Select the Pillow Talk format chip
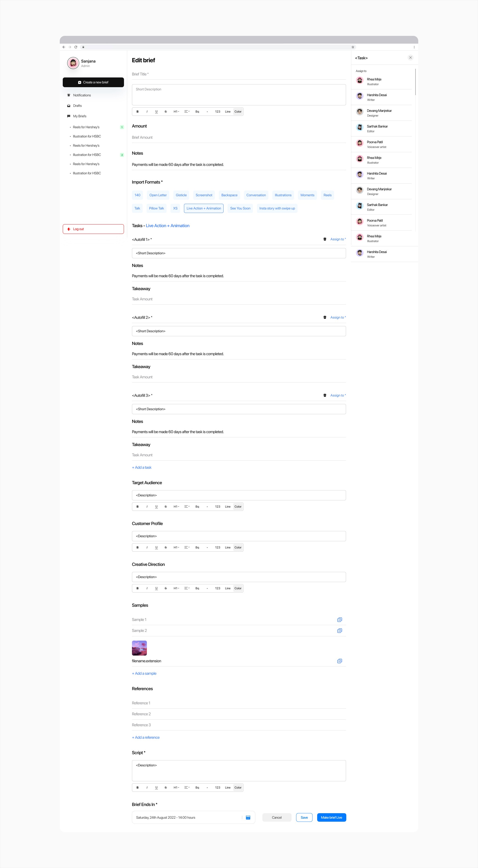Image resolution: width=478 pixels, height=868 pixels. 156,208
